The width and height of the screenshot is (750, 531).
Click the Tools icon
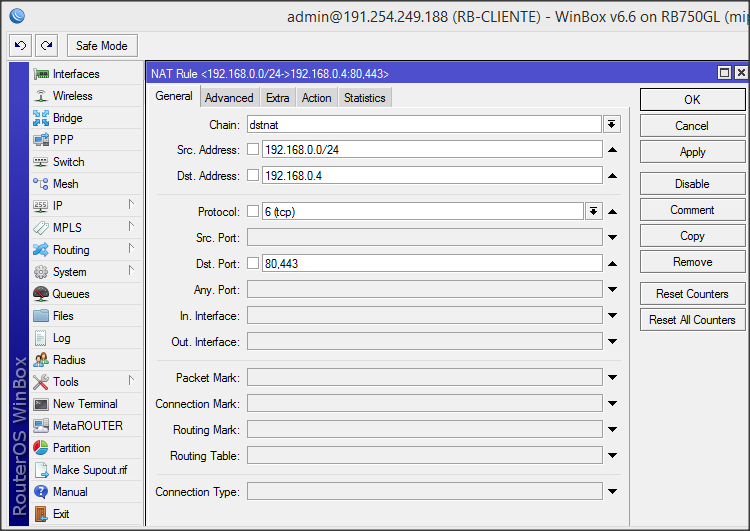[41, 382]
